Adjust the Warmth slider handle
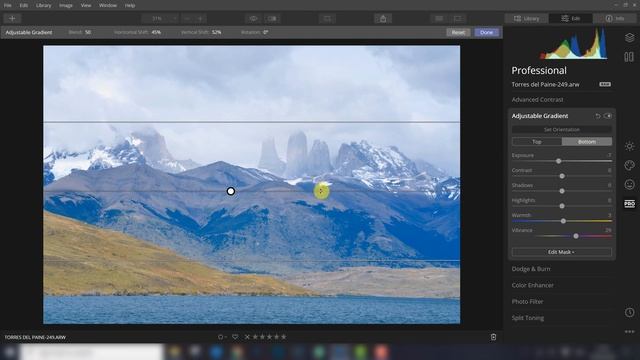 coord(563,221)
